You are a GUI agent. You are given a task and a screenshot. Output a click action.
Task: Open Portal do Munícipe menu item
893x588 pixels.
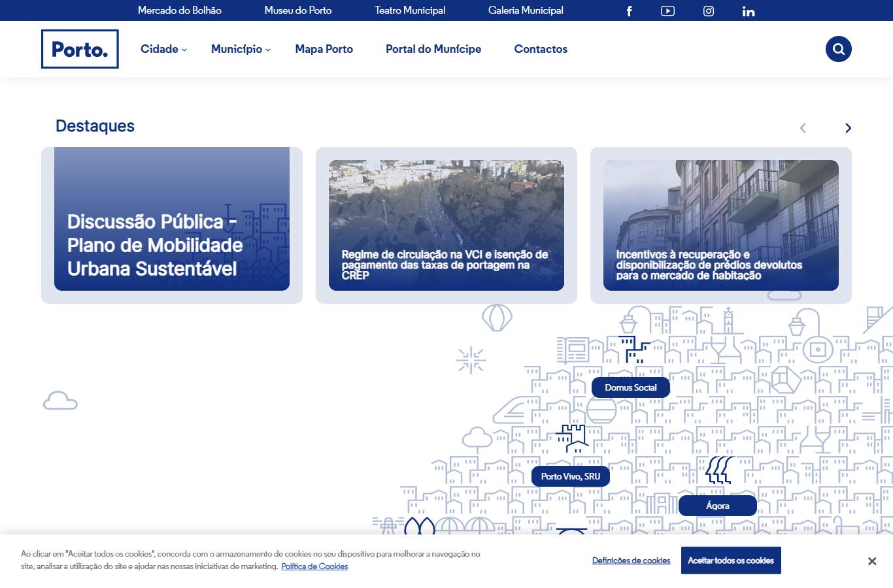pos(433,49)
